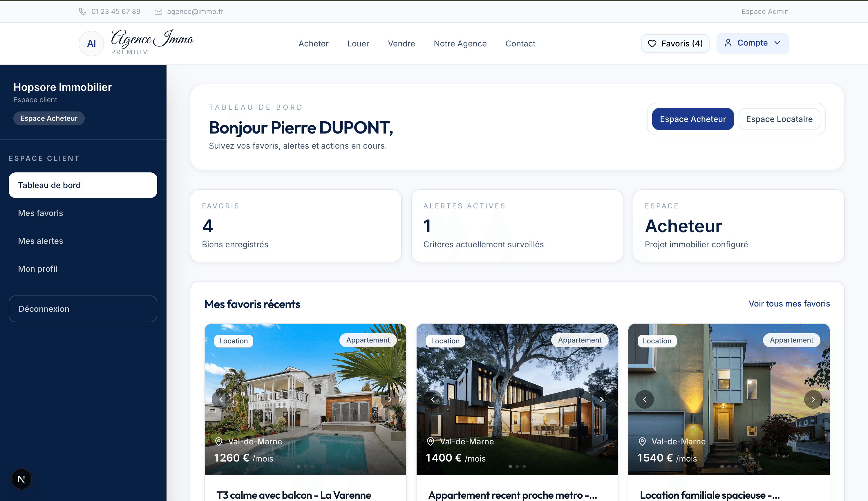The height and width of the screenshot is (501, 868).
Task: Select the third carousel indicator dot on the 1540 € card
Action: point(736,466)
